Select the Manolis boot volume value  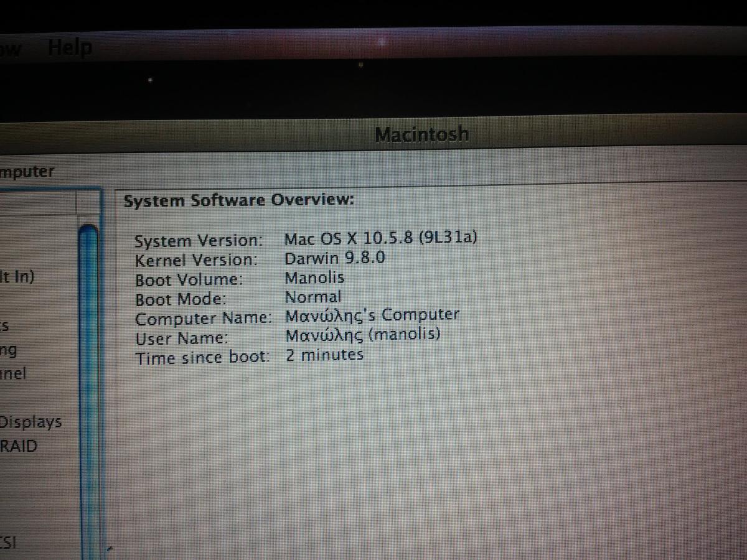tap(314, 277)
